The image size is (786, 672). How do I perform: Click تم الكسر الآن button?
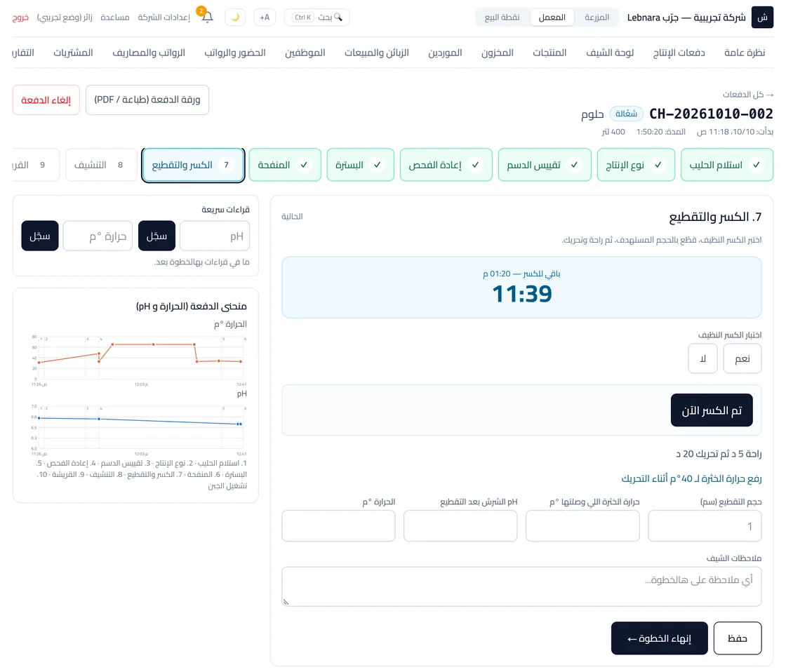click(x=712, y=410)
